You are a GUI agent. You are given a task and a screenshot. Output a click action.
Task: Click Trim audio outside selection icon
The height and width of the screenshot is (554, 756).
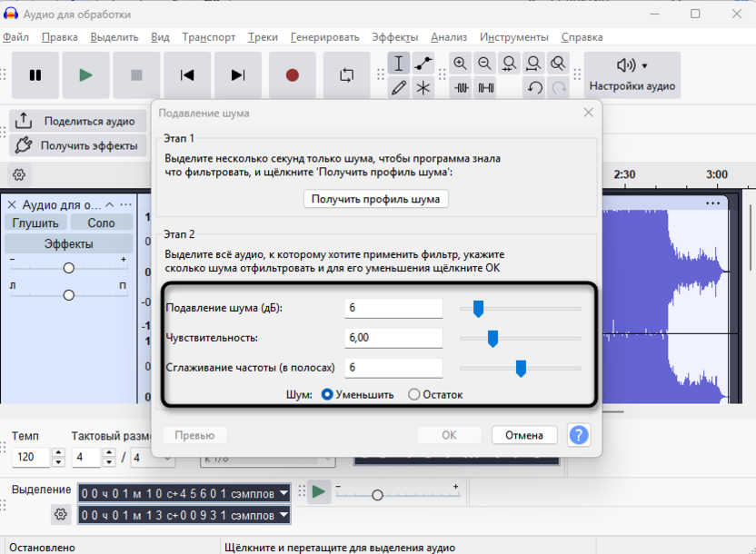pyautogui.click(x=462, y=88)
